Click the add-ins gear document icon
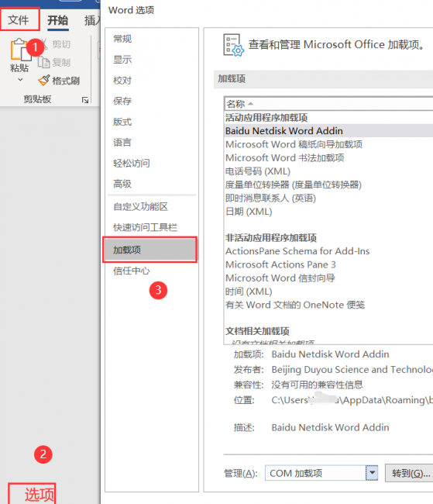Screen dimensions: 433x504 pyautogui.click(x=233, y=45)
